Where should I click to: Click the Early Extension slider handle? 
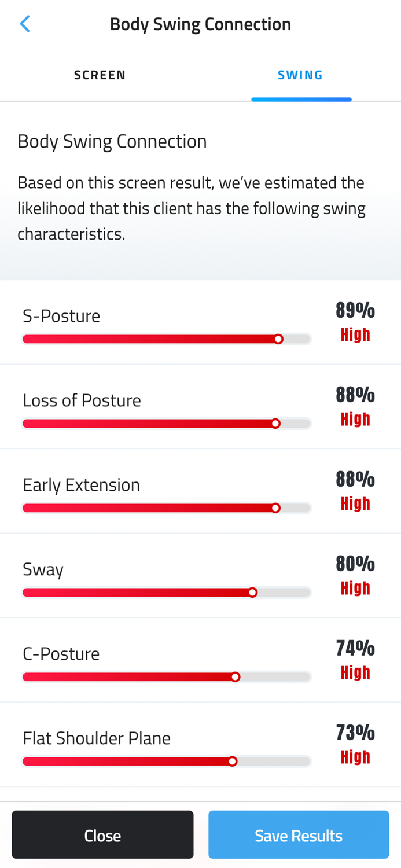pos(277,507)
